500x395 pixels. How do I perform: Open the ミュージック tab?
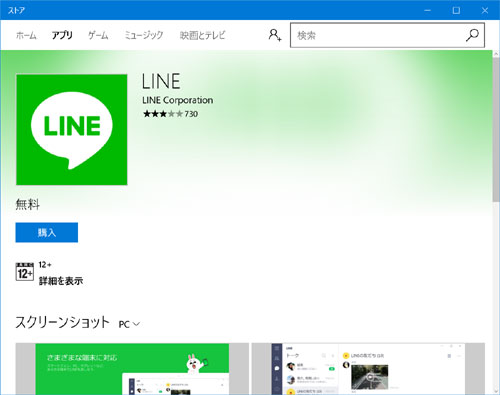coord(144,35)
